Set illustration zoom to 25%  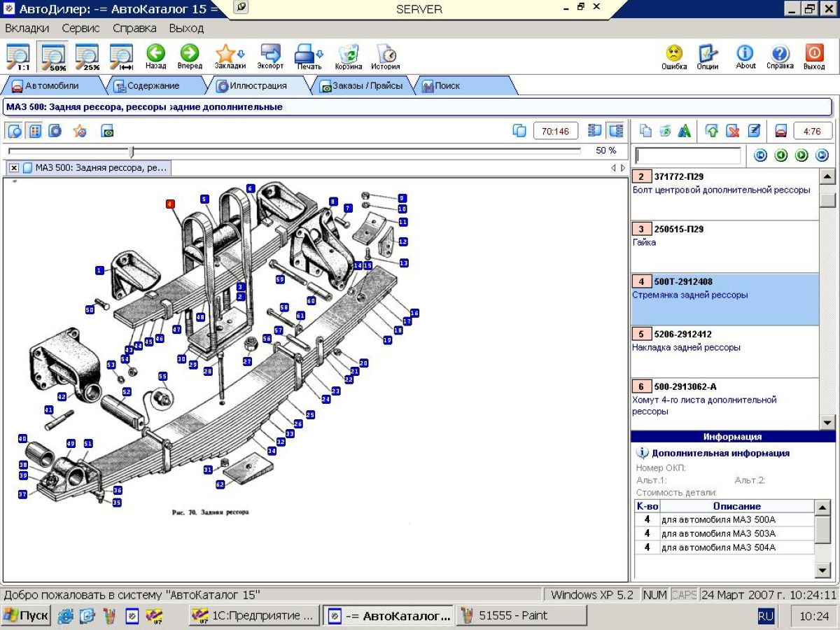point(88,56)
